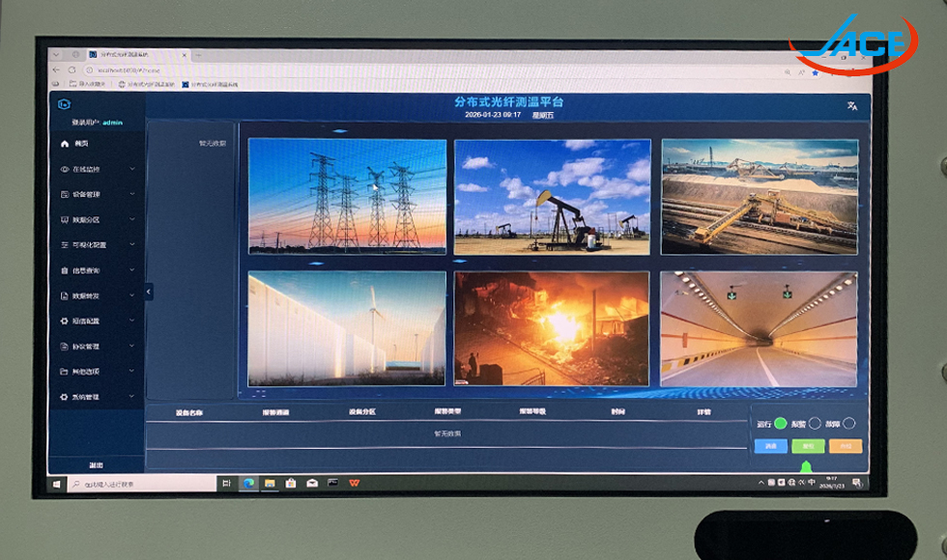This screenshot has height=560, width=947.
Task: Collapse the sidebar using the arrow handle
Action: [x=149, y=292]
